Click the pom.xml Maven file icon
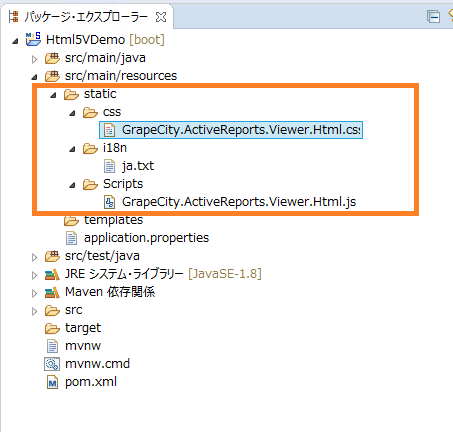Screen dimensions: 453x432 [52, 382]
